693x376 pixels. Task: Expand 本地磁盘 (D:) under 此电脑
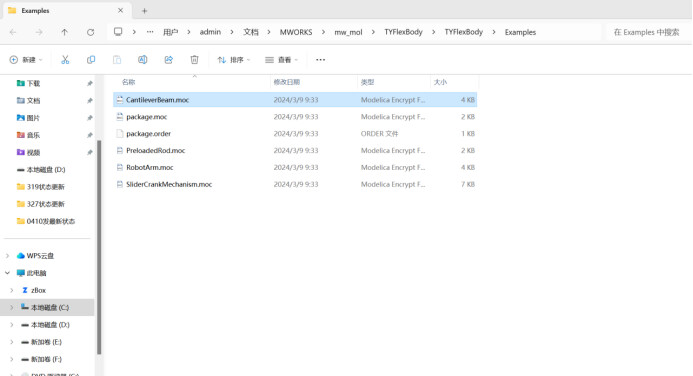point(12,325)
